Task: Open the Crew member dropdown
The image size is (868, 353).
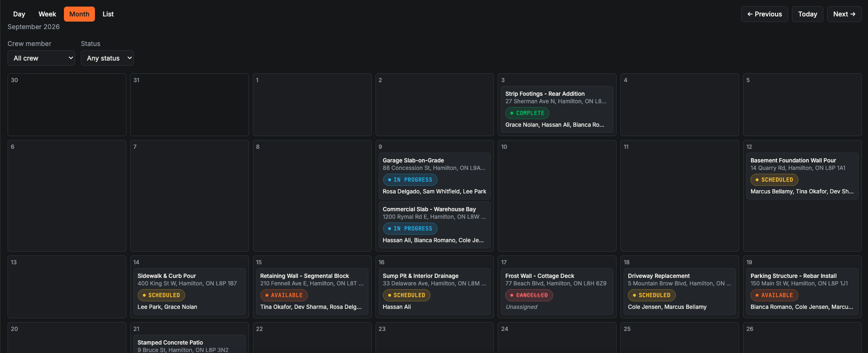Action: click(41, 58)
